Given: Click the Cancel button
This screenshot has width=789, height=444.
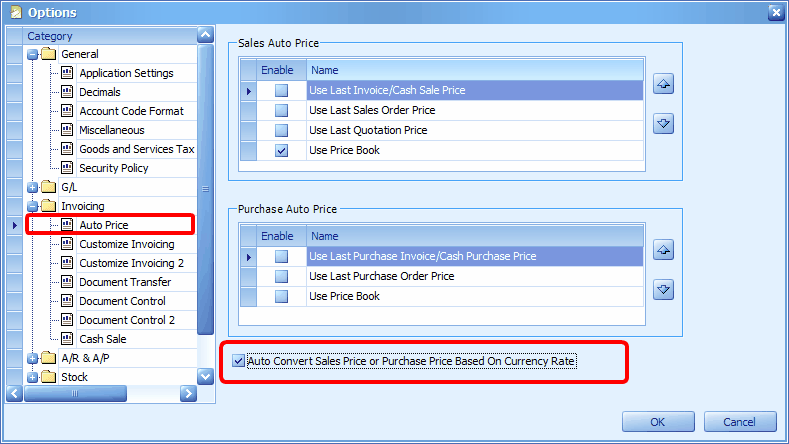Looking at the screenshot, I should click(x=740, y=422).
